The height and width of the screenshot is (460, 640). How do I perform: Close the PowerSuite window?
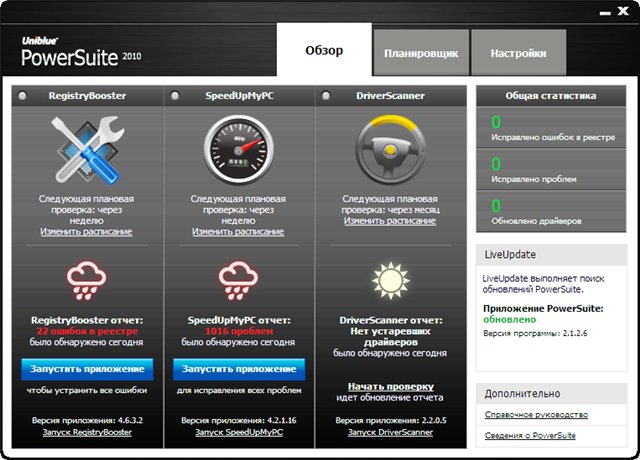click(x=623, y=11)
